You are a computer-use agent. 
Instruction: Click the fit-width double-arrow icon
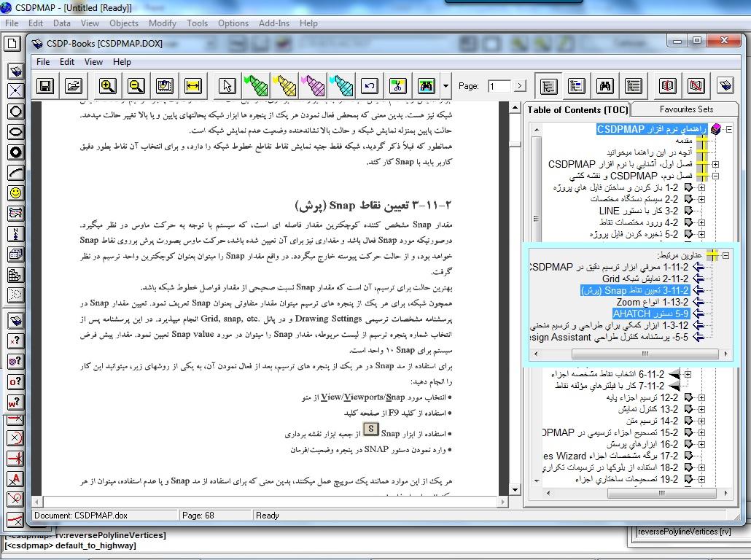coord(192,86)
